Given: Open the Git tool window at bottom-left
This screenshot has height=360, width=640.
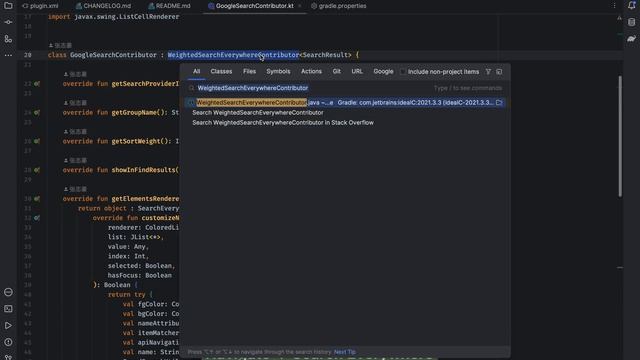Looking at the screenshot, I should tap(8, 357).
